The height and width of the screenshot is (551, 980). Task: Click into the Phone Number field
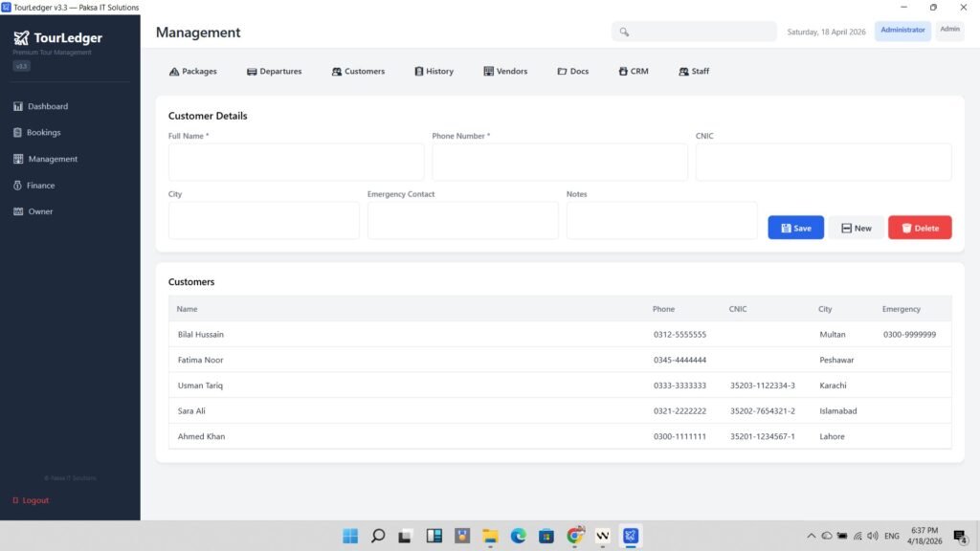coord(559,163)
